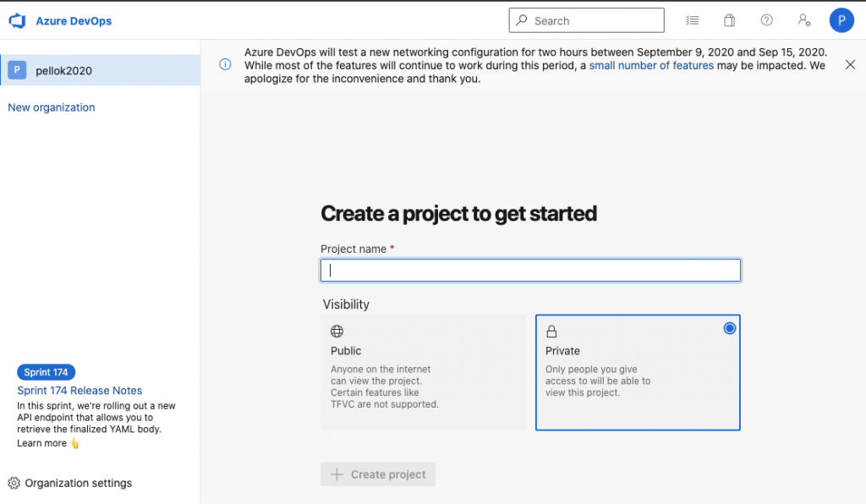This screenshot has height=504, width=866.
Task: Click New organization link
Action: click(x=52, y=107)
